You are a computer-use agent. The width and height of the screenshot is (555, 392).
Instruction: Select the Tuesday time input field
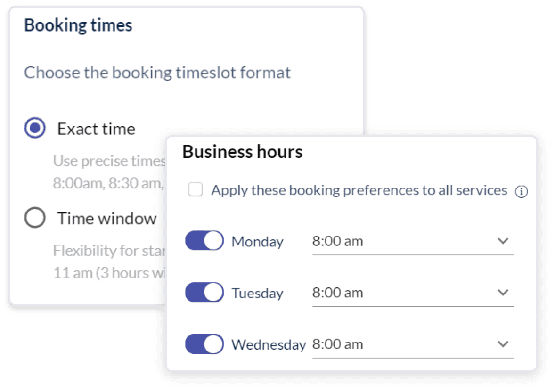[337, 293]
